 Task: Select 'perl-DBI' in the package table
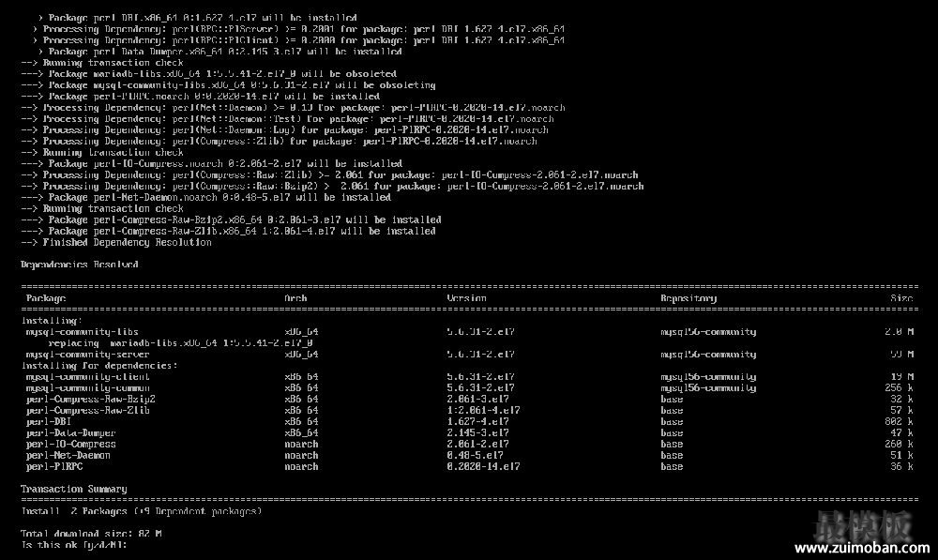(x=49, y=422)
